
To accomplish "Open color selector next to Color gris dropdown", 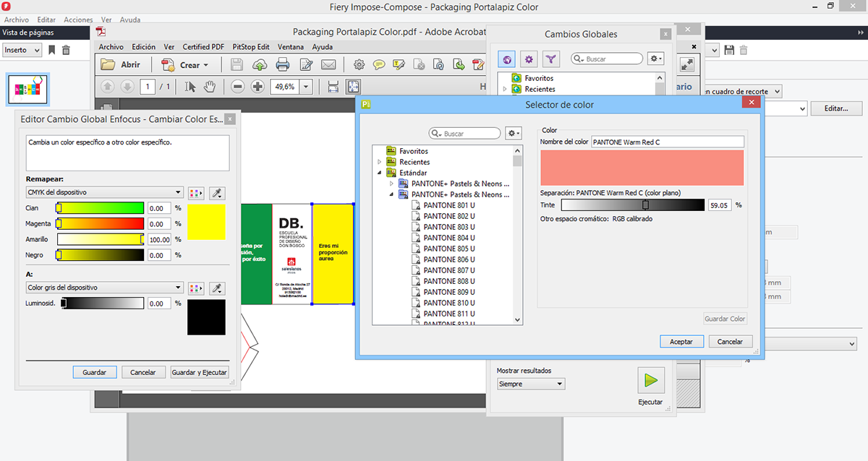I will click(195, 288).
